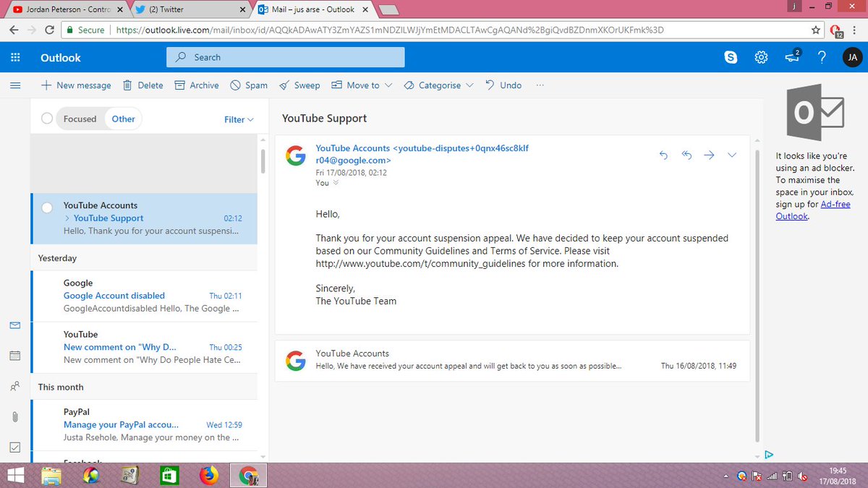Open the To-Do tasks module in sidebar

15,448
